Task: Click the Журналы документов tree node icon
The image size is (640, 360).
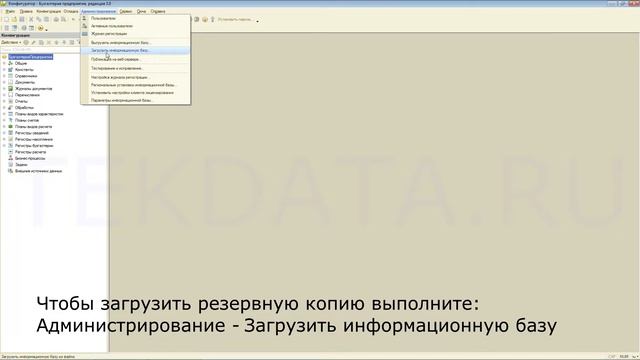Action: (x=11, y=89)
